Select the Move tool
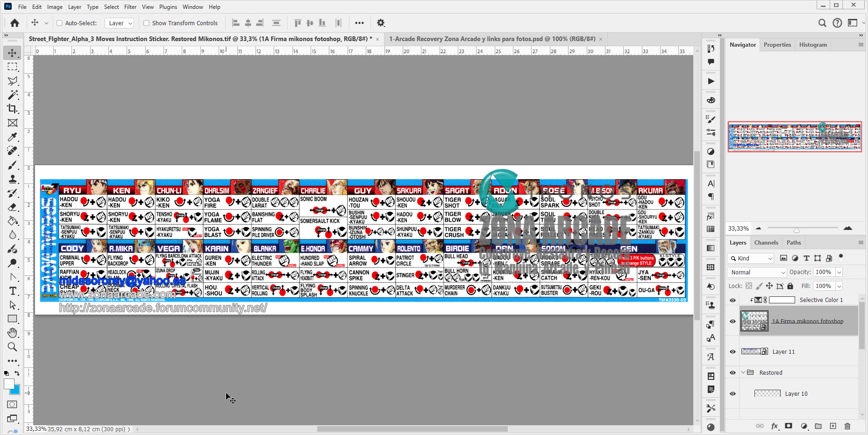The width and height of the screenshot is (868, 435). coord(13,53)
